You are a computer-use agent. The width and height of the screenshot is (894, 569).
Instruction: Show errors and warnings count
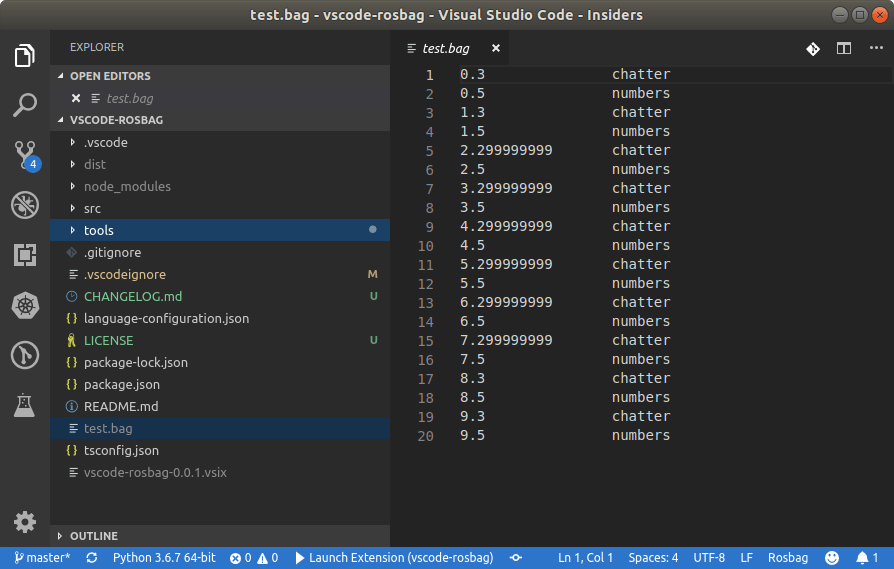(x=254, y=558)
